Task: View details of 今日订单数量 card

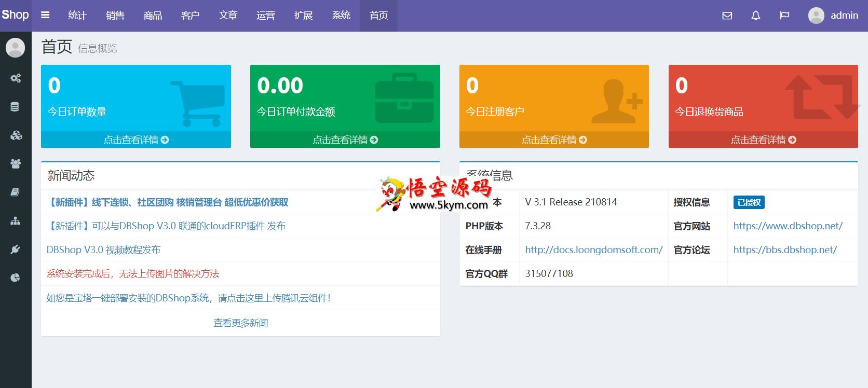Action: (136, 140)
